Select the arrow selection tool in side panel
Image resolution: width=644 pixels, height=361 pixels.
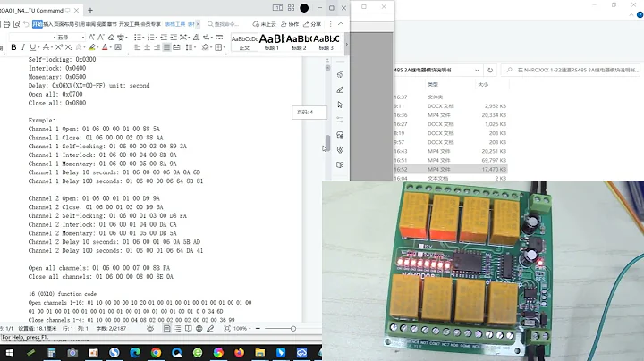[340, 105]
